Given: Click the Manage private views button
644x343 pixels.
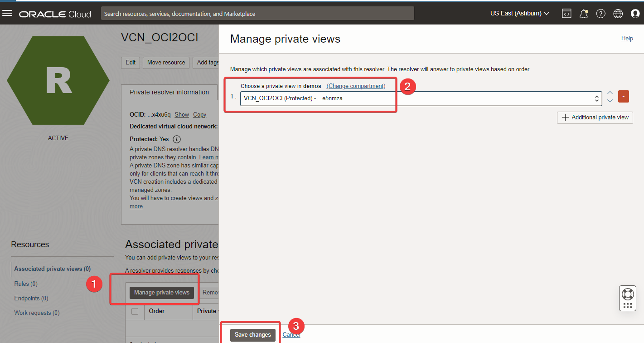Looking at the screenshot, I should coord(162,293).
